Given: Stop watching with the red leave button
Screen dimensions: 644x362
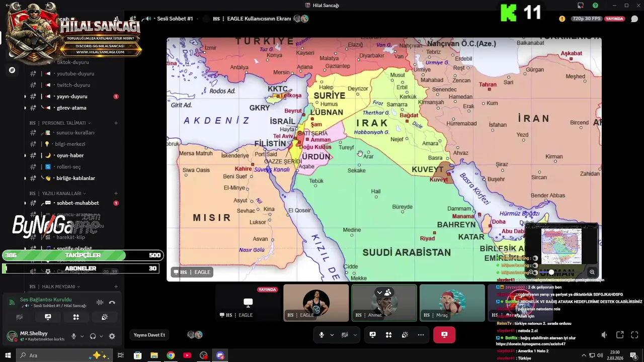Looking at the screenshot, I should (444, 335).
